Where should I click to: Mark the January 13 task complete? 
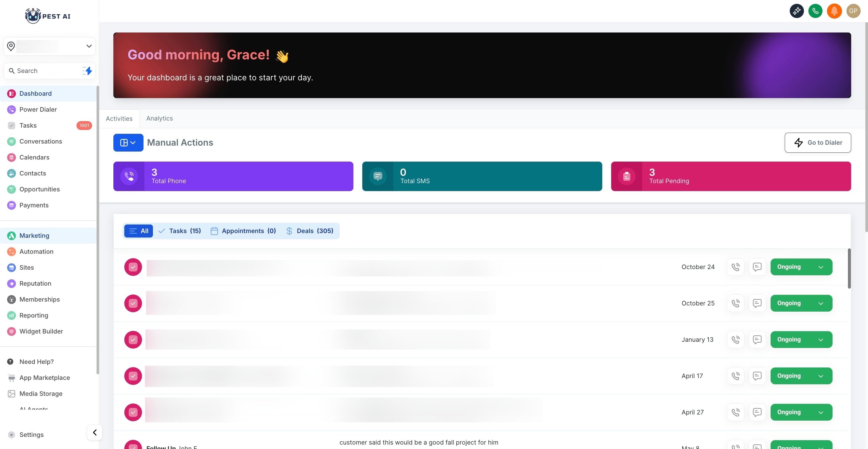(133, 339)
